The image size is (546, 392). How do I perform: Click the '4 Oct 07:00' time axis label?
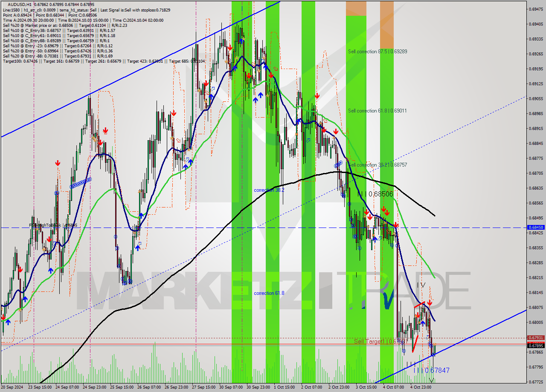tap(393, 387)
